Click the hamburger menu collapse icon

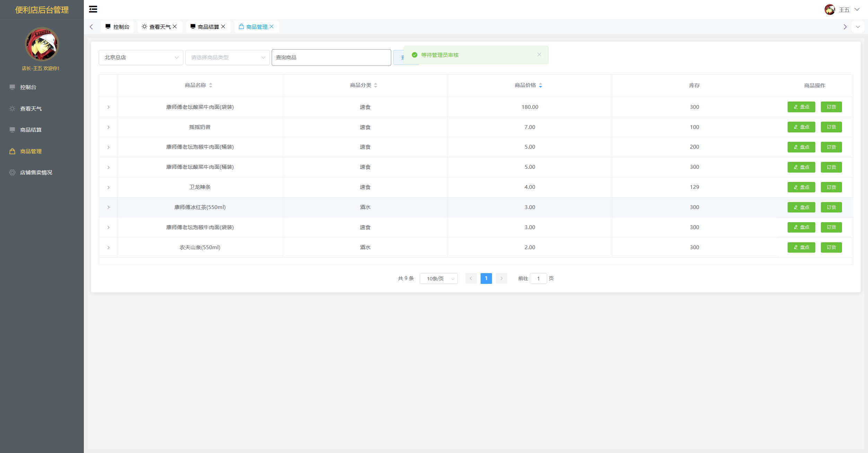click(x=93, y=9)
